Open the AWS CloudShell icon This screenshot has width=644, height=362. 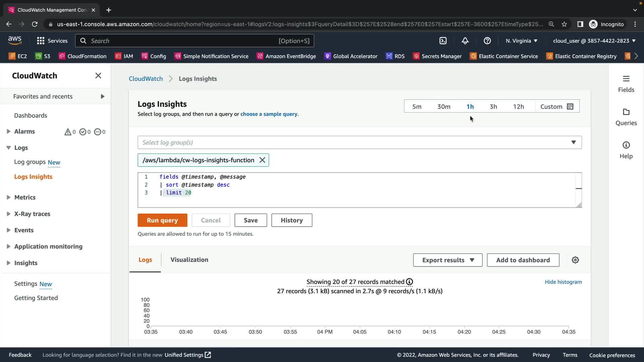click(x=443, y=41)
